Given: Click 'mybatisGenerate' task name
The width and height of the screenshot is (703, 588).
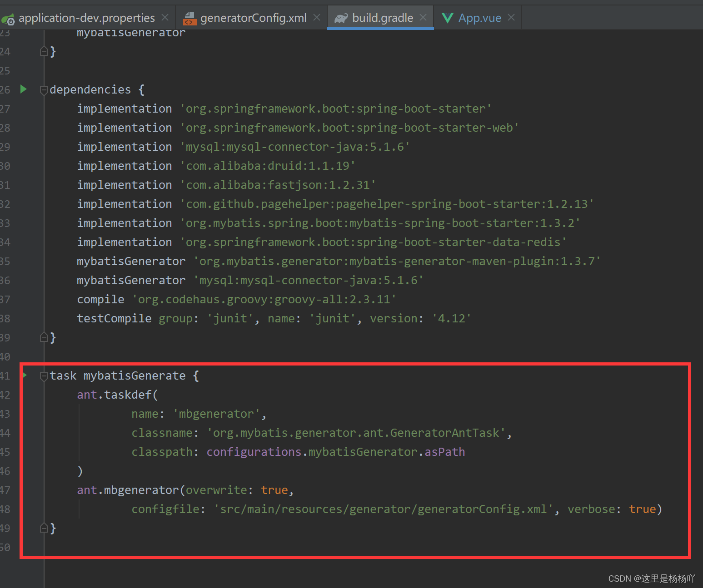Looking at the screenshot, I should (x=135, y=376).
